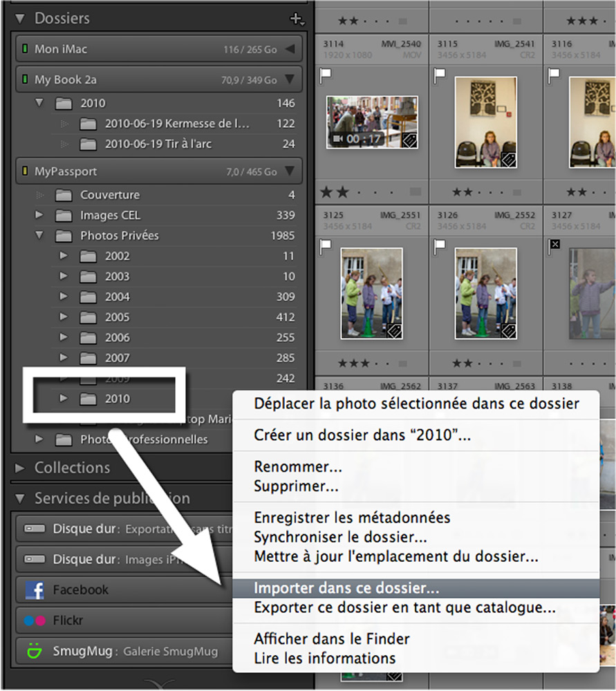This screenshot has height=691, width=616.
Task: Collapse the Services de publication panel
Action: coord(20,499)
